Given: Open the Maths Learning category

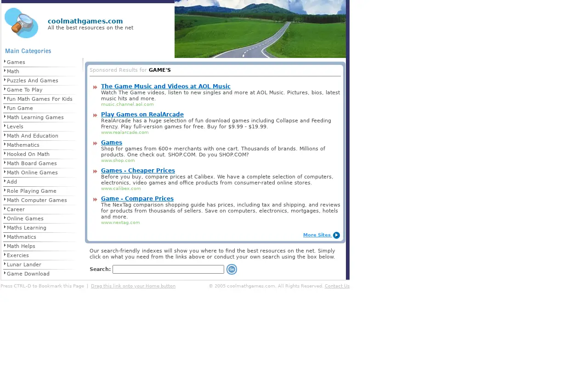Looking at the screenshot, I should 27,228.
